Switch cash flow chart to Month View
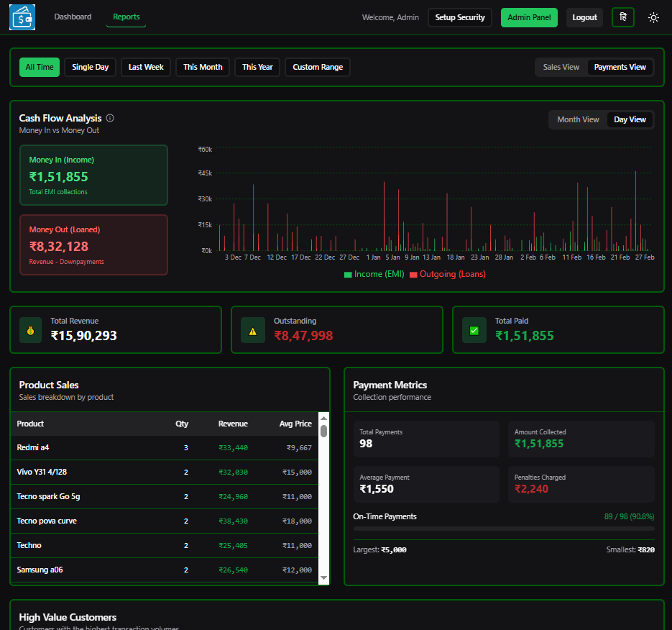The image size is (672, 630). coord(578,119)
